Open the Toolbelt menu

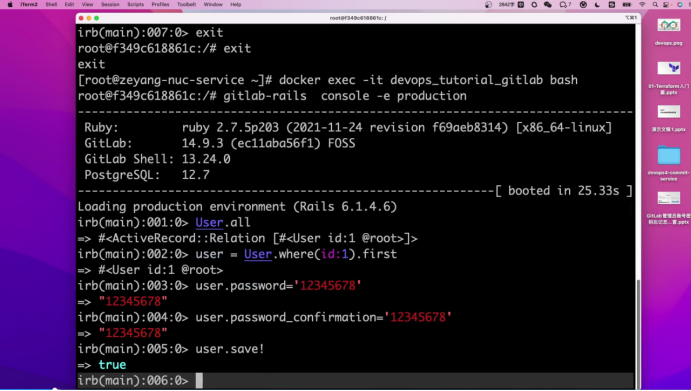coord(186,4)
